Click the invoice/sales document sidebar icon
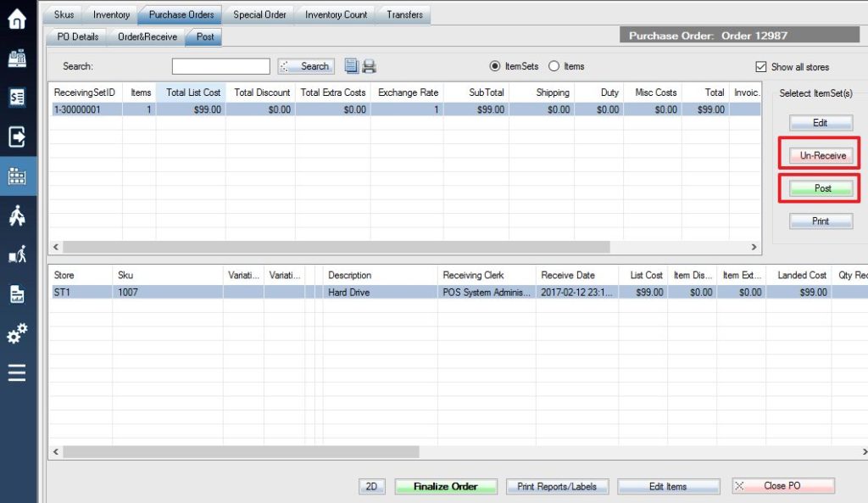This screenshot has height=503, width=868. tap(16, 97)
